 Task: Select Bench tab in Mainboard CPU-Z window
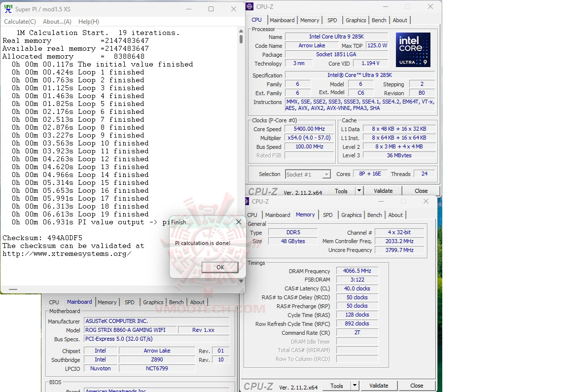click(x=176, y=302)
